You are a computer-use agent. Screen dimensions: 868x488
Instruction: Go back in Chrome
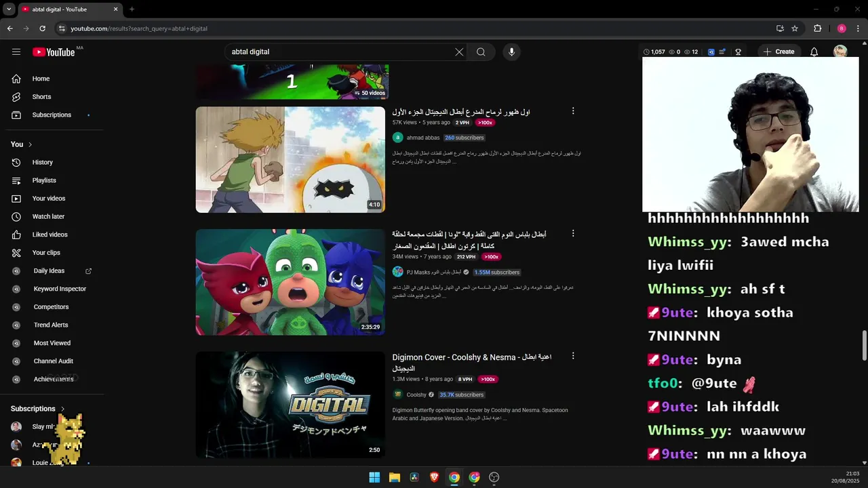(9, 28)
